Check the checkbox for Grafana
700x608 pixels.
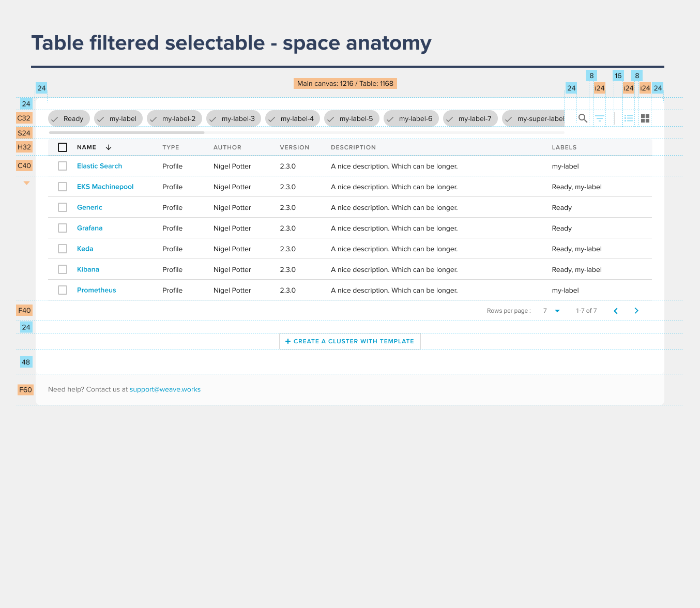tap(63, 228)
